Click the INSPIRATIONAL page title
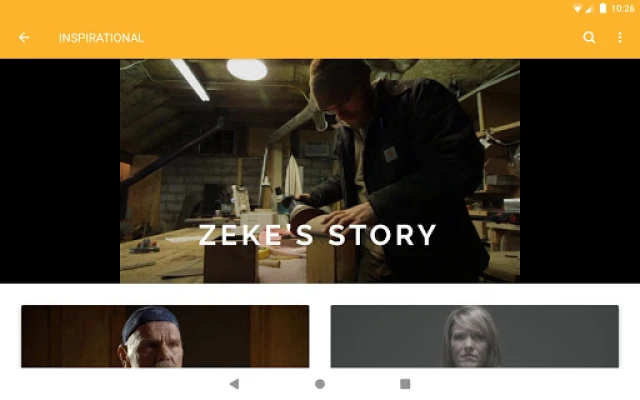 (101, 38)
